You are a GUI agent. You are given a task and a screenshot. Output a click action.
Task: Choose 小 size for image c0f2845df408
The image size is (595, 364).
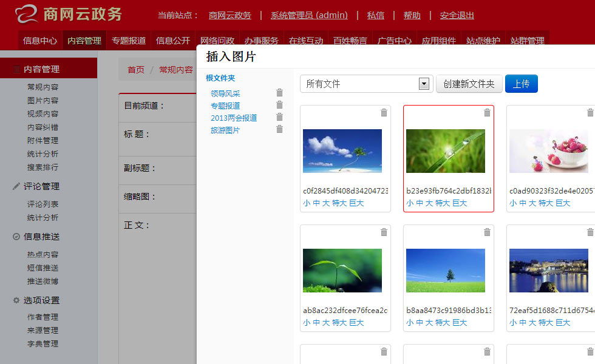tap(307, 203)
